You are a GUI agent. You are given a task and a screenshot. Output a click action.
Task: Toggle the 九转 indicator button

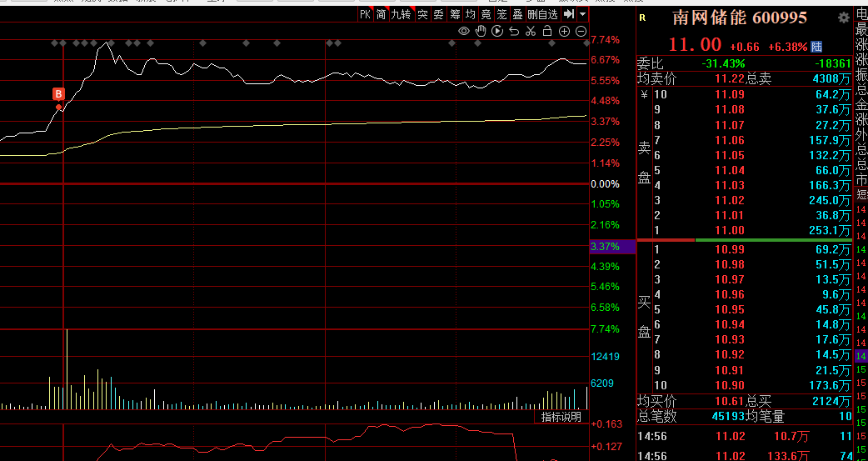point(402,14)
